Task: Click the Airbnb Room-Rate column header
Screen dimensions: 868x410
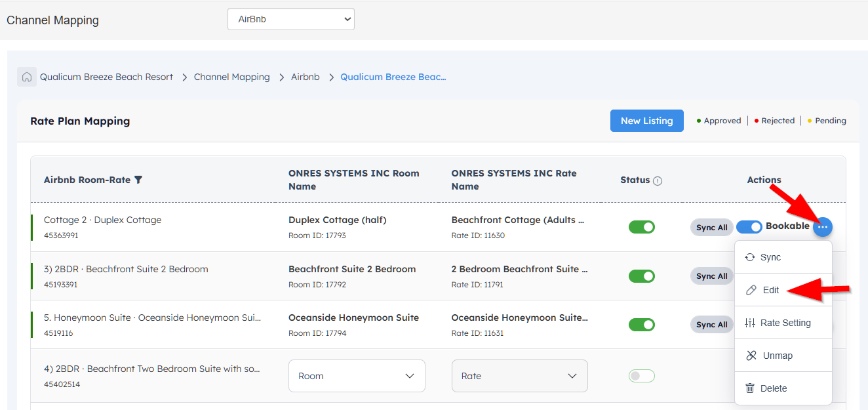Action: tap(87, 180)
